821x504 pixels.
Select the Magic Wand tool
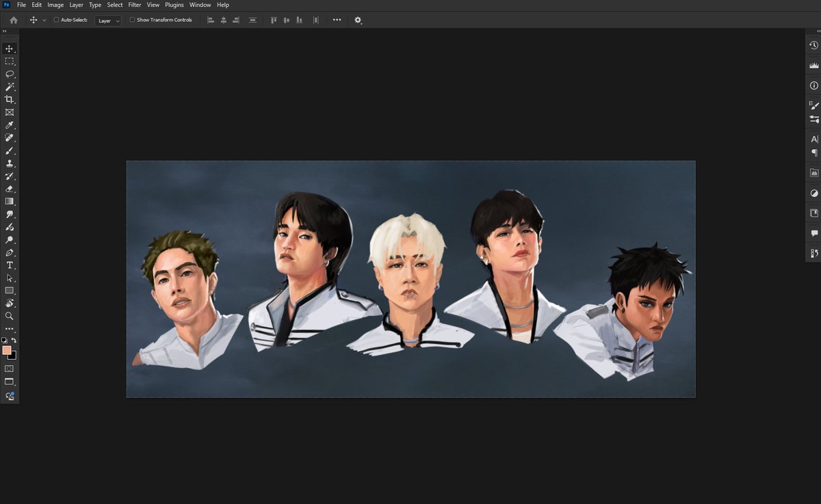coord(10,87)
